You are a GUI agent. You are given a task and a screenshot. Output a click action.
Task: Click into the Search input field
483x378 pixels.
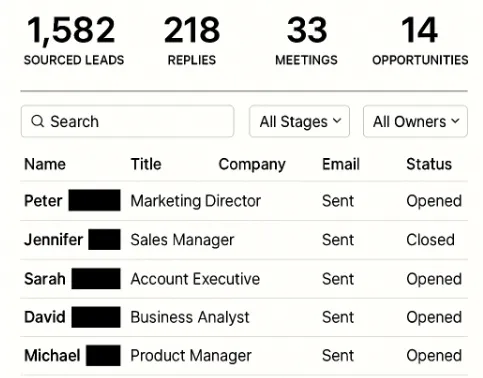click(x=127, y=121)
